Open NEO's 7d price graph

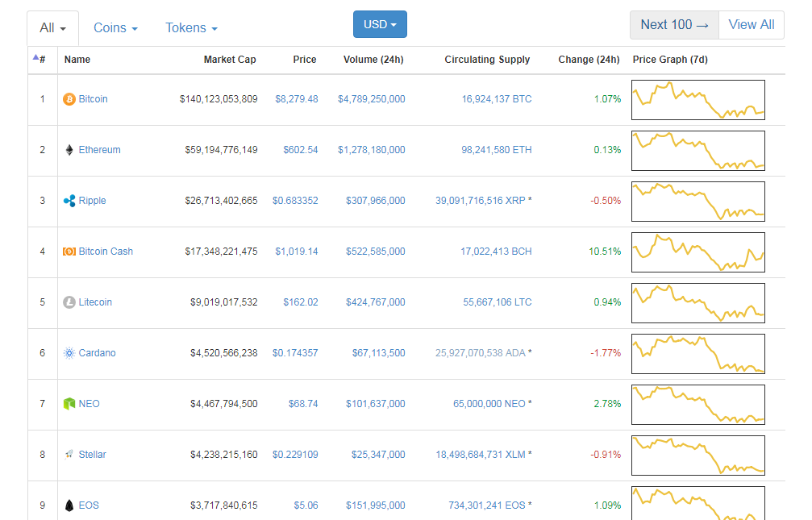(698, 405)
